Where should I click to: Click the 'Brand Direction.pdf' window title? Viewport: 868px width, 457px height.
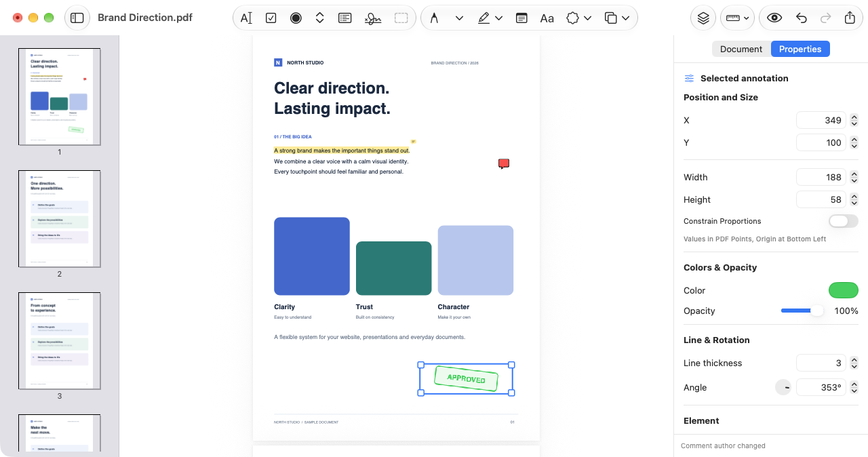(x=145, y=18)
